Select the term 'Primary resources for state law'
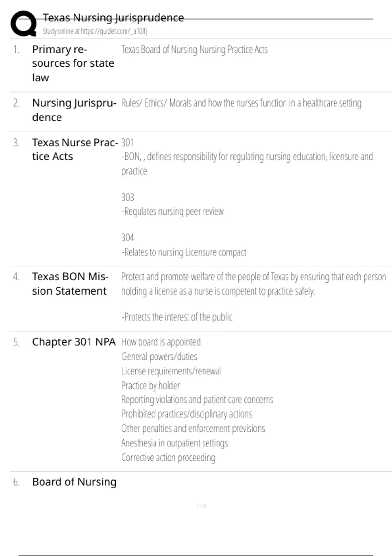The width and height of the screenshot is (392, 556). [73, 63]
